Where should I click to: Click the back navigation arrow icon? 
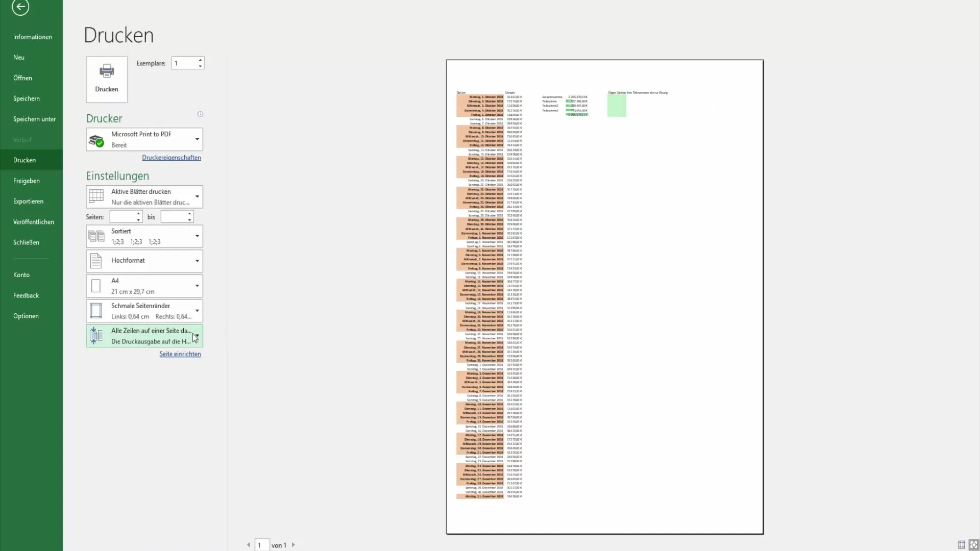20,8
